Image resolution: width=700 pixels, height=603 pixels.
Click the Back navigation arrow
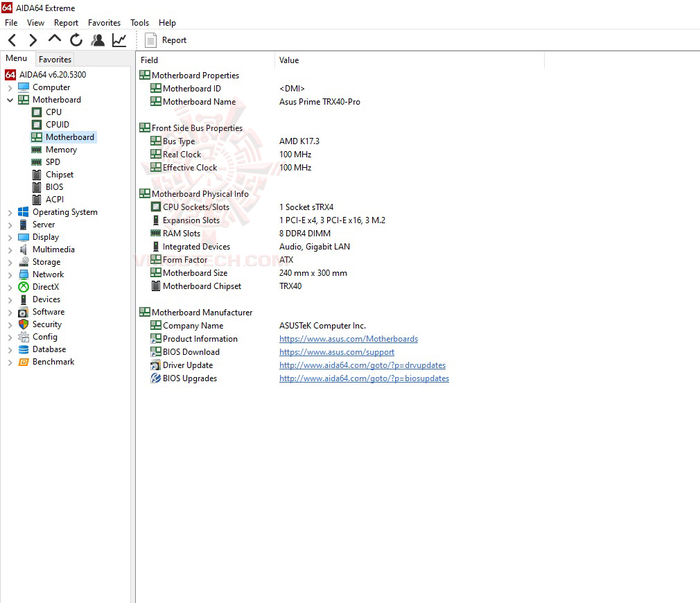[x=12, y=40]
